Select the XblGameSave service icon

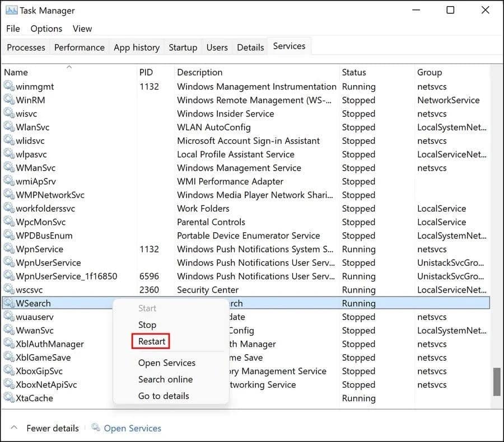(9, 358)
